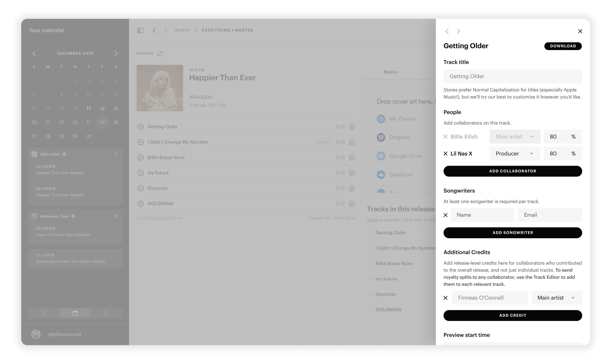Go back using the header left arrow
The width and height of the screenshot is (611, 364).
154,30
